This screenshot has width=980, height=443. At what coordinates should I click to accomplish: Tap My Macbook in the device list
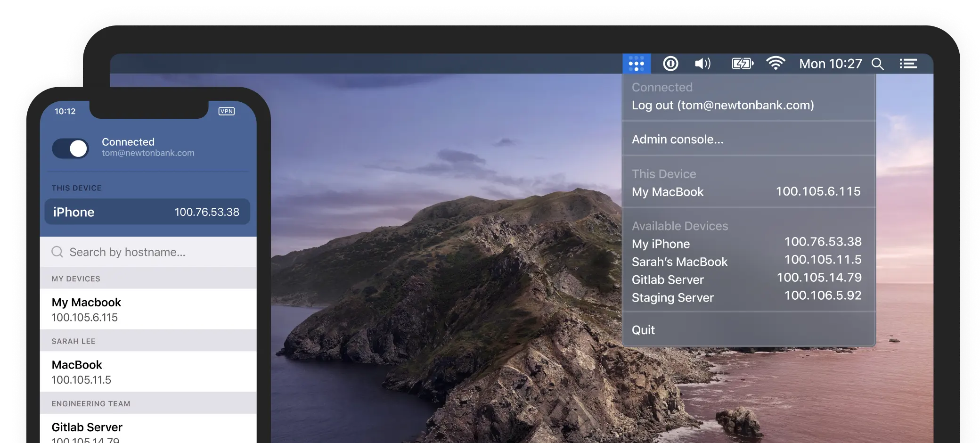pyautogui.click(x=148, y=309)
